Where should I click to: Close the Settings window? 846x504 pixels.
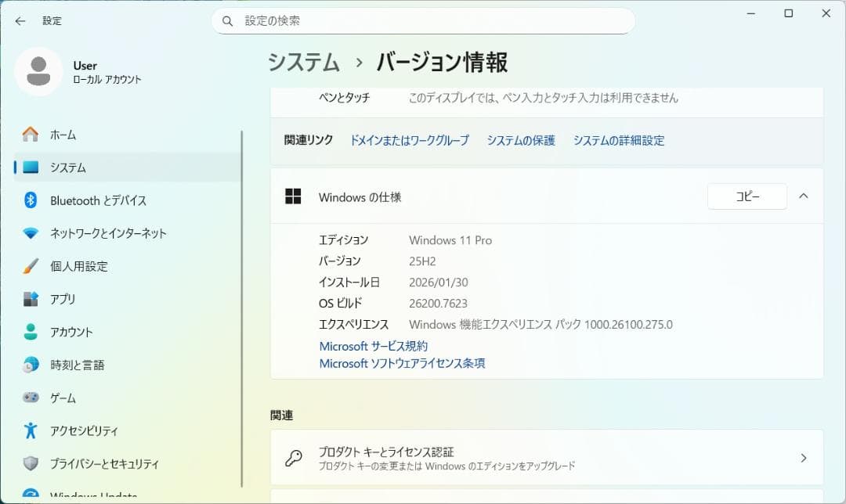tap(826, 13)
